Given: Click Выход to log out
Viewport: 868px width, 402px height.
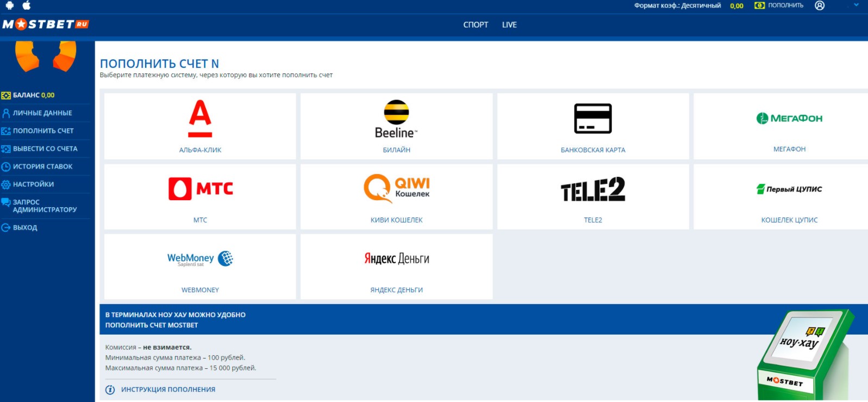Looking at the screenshot, I should tap(25, 227).
